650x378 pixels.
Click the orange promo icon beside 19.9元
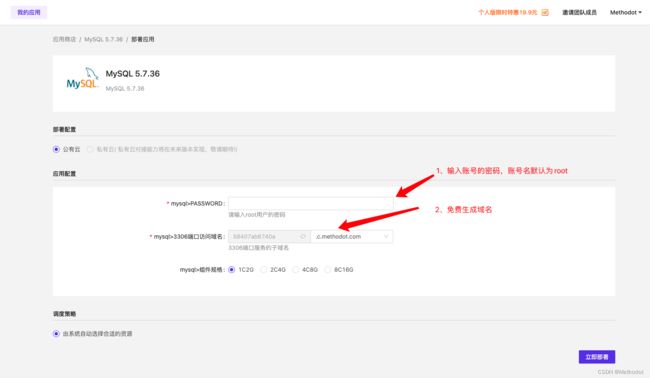click(545, 12)
